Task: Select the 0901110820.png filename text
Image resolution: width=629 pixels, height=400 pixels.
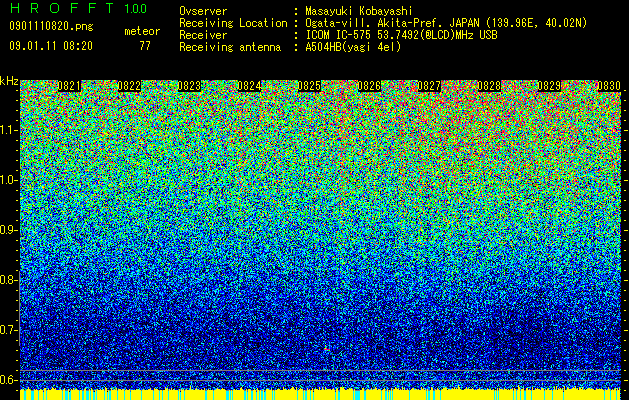Action: tap(51, 26)
